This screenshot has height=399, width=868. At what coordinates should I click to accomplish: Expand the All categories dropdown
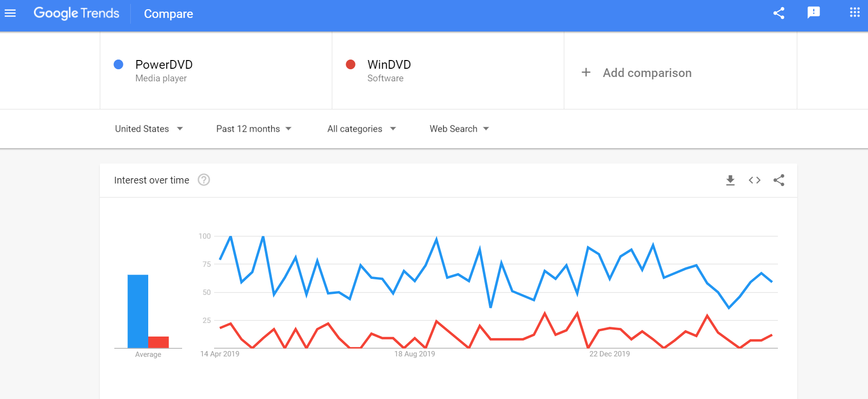pos(362,129)
